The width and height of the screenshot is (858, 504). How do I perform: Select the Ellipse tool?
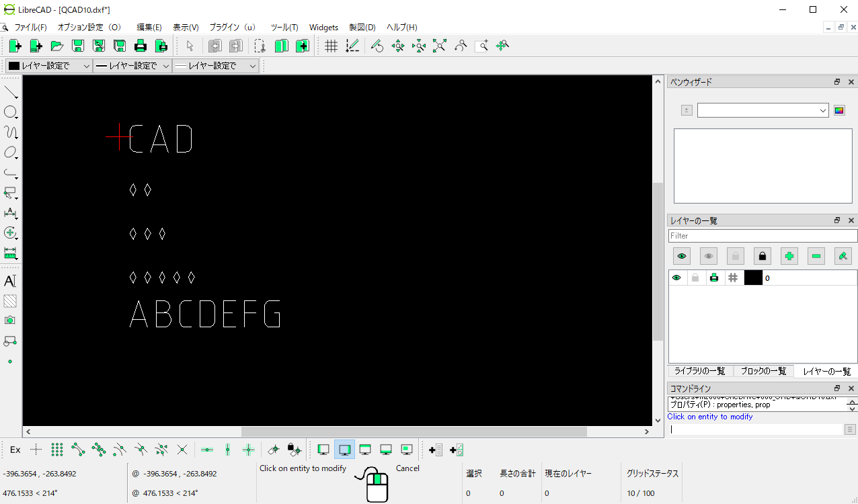(11, 153)
